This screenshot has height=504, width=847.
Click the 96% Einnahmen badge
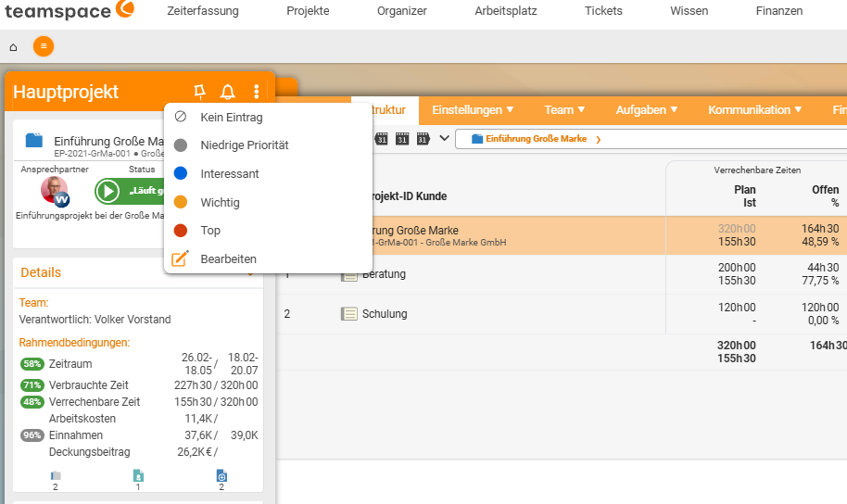pos(32,435)
